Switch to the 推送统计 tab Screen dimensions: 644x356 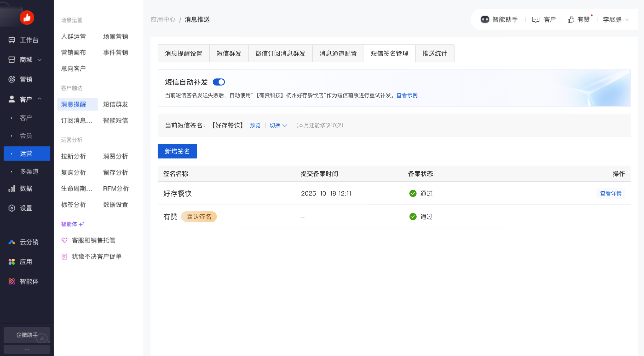pos(434,54)
